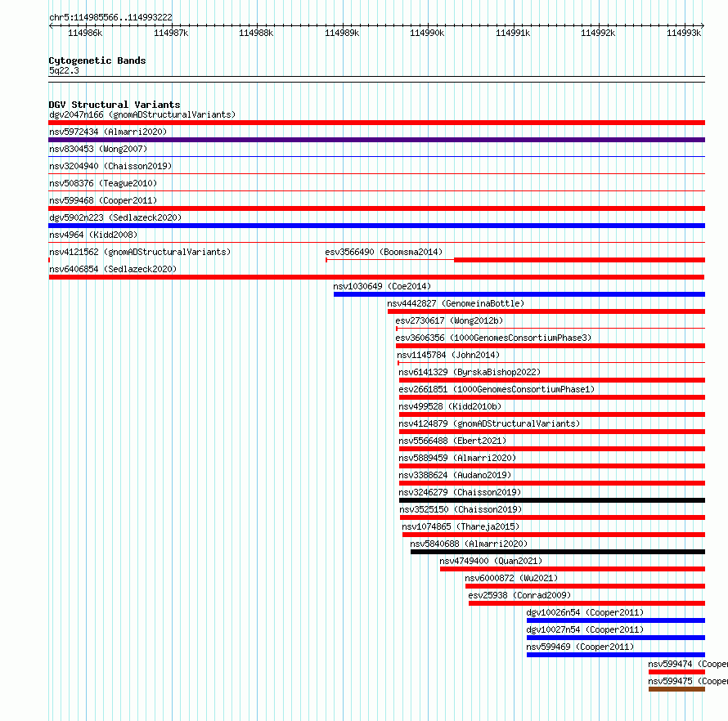
Task: Click the 114993k ruler tick label
Action: point(684,33)
